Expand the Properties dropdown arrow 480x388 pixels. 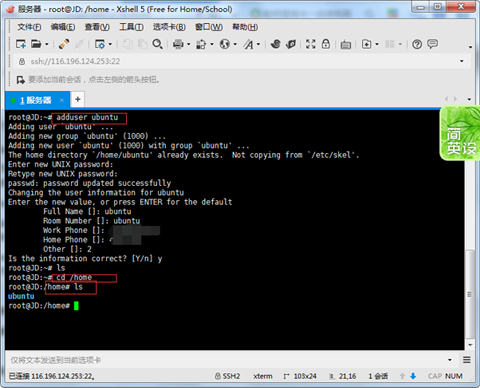(x=110, y=44)
